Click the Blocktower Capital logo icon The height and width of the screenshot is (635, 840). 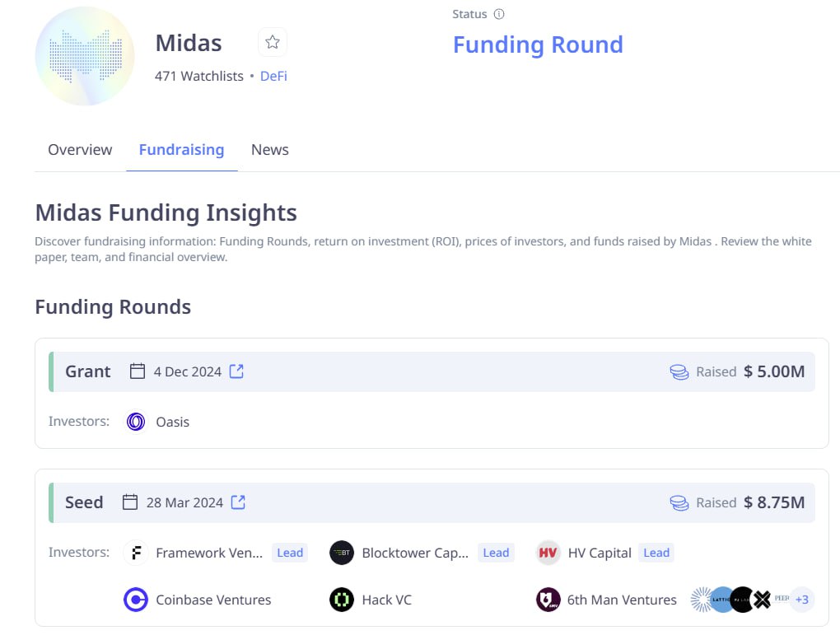[342, 553]
